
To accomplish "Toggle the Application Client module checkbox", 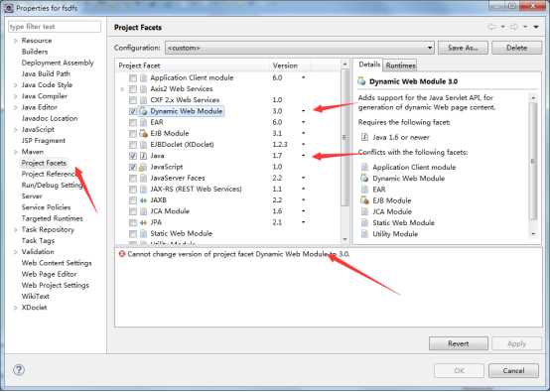I will (x=133, y=77).
